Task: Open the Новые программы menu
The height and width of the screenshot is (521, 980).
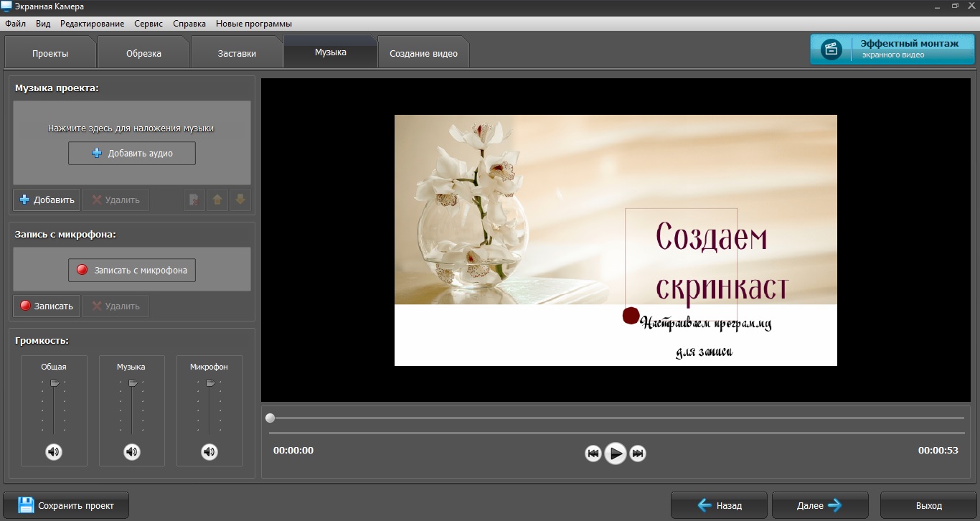Action: tap(254, 24)
